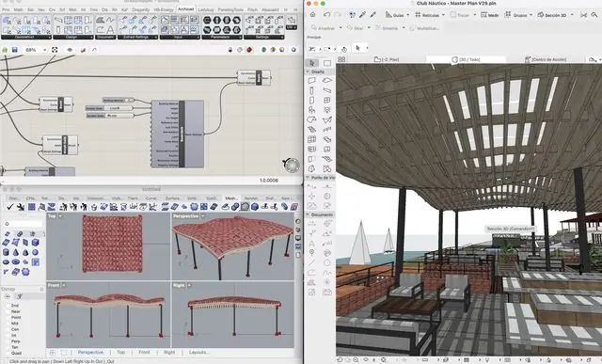The image size is (602, 364).
Task: Click the Rhino command input field
Action: tap(23, 224)
